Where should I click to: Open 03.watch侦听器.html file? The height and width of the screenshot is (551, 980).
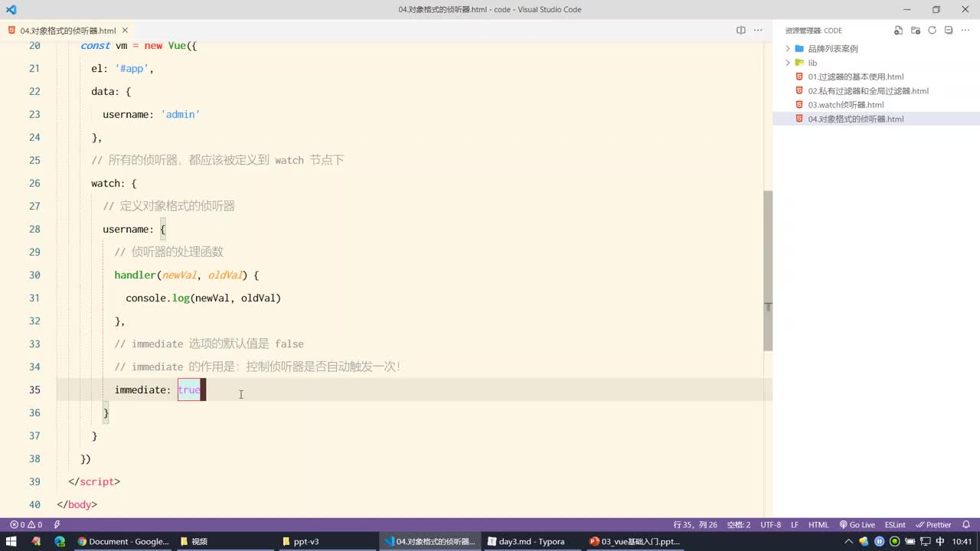click(846, 105)
